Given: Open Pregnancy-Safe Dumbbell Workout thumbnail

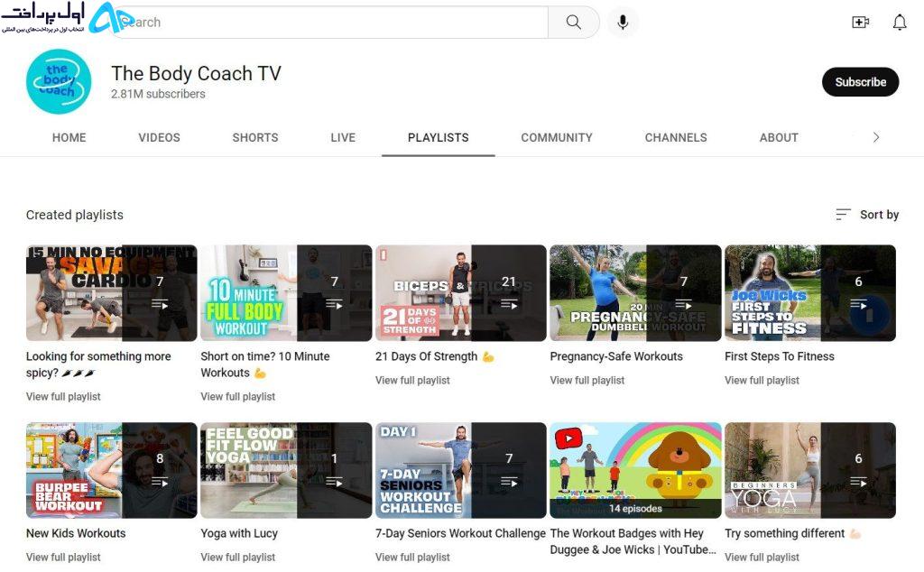Looking at the screenshot, I should [635, 293].
